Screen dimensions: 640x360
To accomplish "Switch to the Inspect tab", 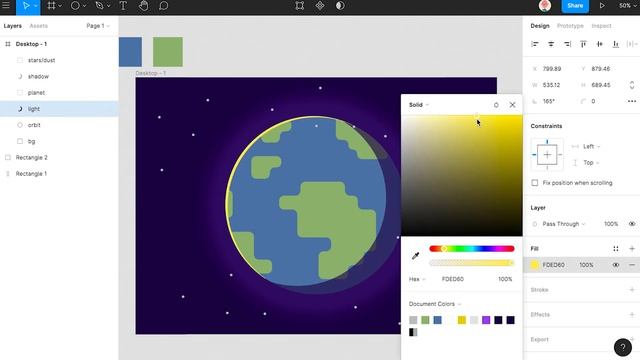I will click(602, 26).
